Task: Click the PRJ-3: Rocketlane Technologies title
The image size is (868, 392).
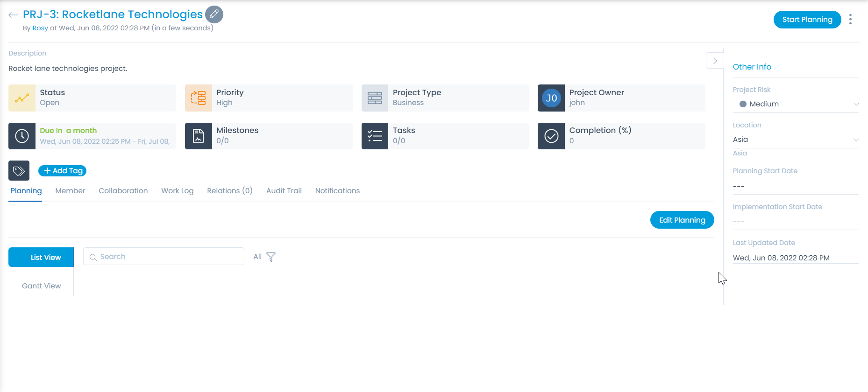Action: point(113,14)
